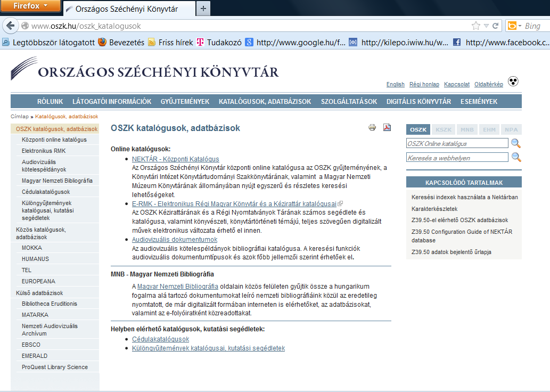Open Audiovizuális kötelespéldányok in the sidebar
This screenshot has width=550, height=392.
click(x=44, y=166)
